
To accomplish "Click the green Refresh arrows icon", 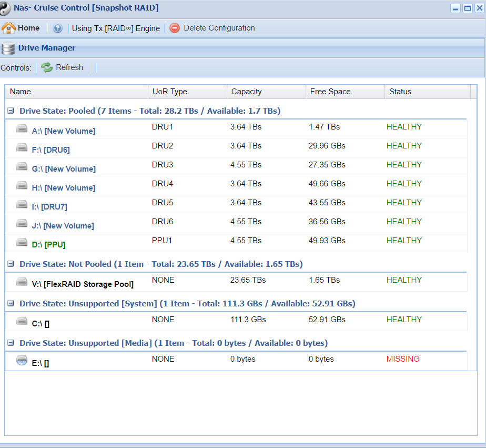I will (x=47, y=67).
